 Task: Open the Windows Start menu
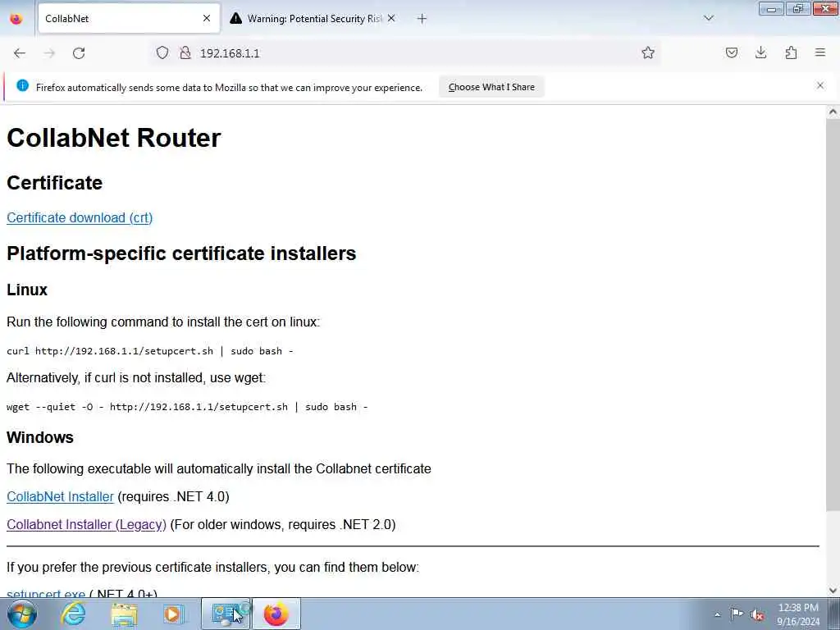(x=22, y=614)
